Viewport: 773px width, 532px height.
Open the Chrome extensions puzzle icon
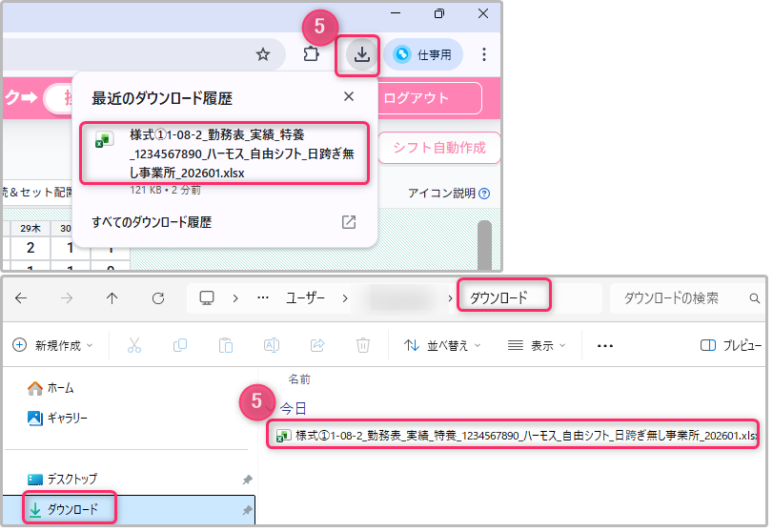tap(311, 54)
